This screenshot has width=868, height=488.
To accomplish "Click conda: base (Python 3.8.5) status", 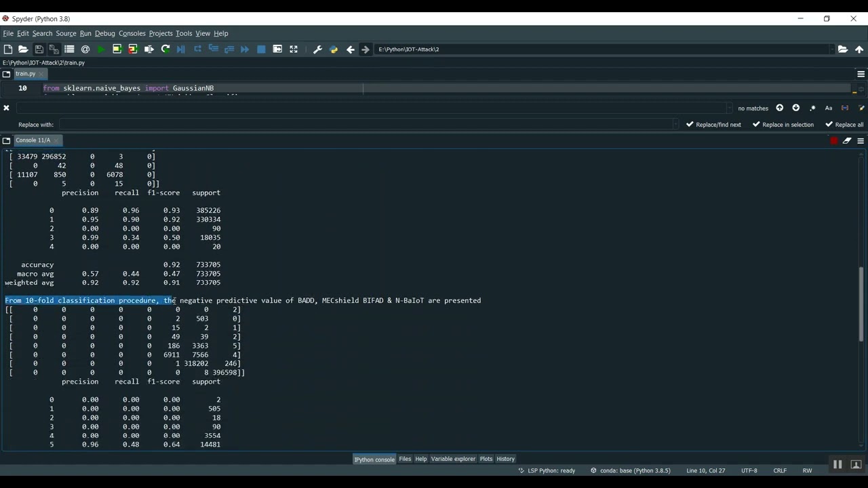I will point(631,470).
